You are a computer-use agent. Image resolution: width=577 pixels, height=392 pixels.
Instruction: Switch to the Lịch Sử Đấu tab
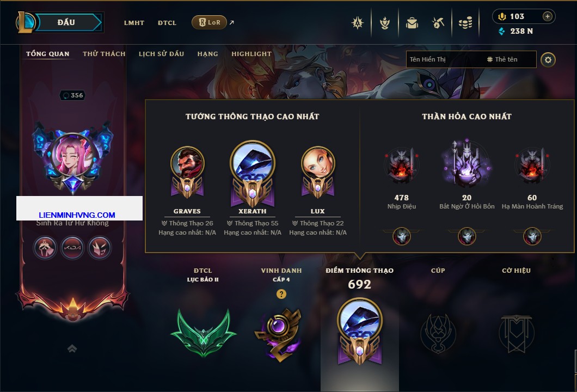(x=161, y=54)
